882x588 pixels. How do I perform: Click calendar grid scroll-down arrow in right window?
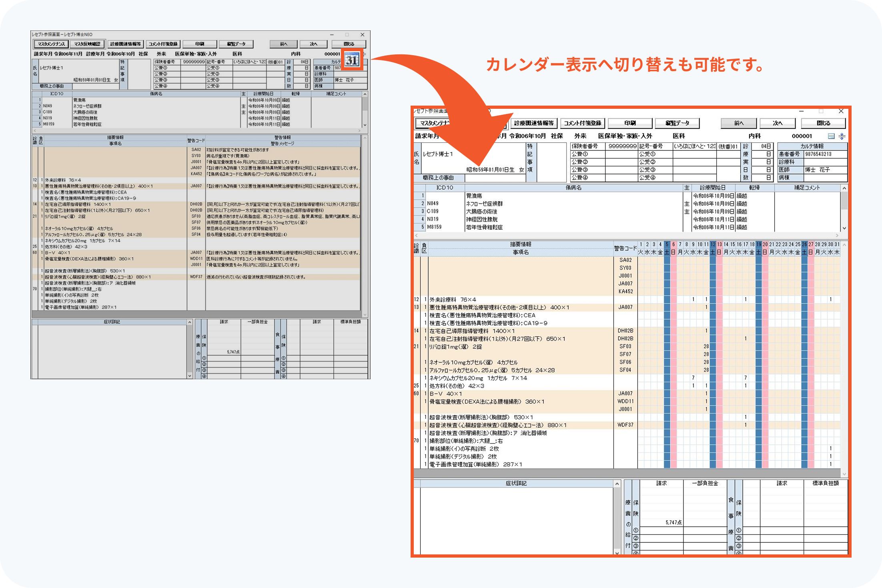(844, 474)
